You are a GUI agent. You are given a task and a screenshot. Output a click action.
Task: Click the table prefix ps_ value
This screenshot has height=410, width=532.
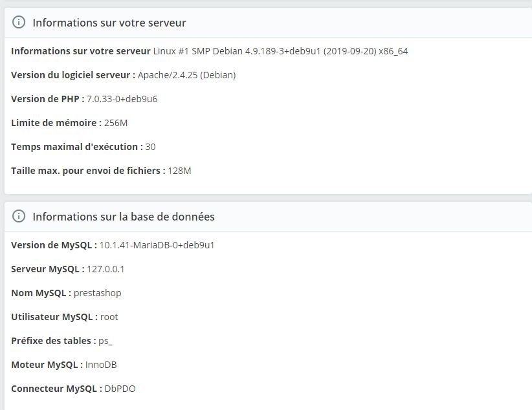point(105,341)
